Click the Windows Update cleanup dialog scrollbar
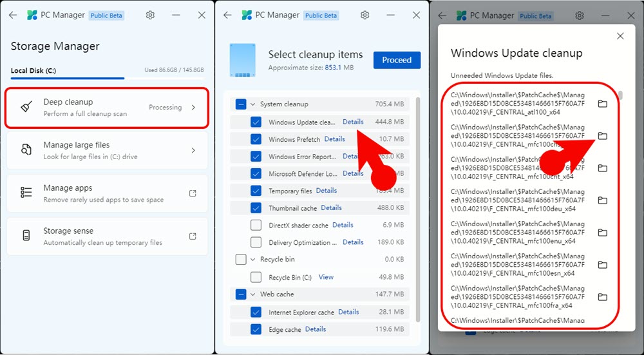 point(621,95)
